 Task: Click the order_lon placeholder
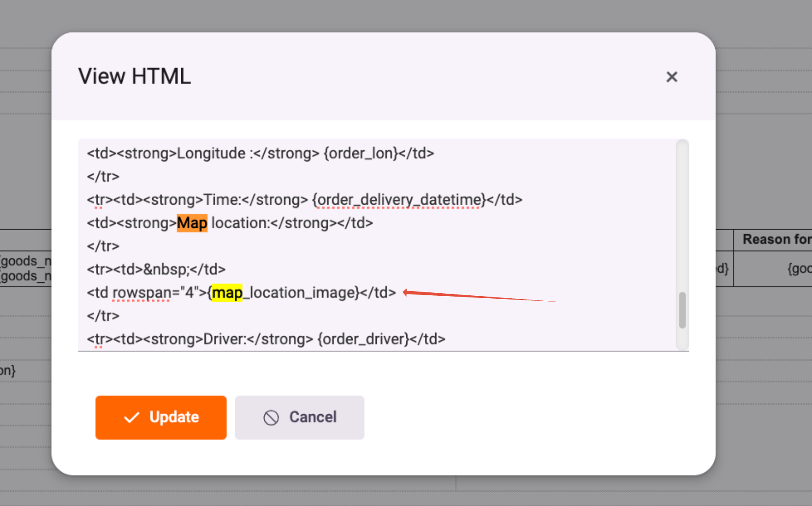coord(361,153)
